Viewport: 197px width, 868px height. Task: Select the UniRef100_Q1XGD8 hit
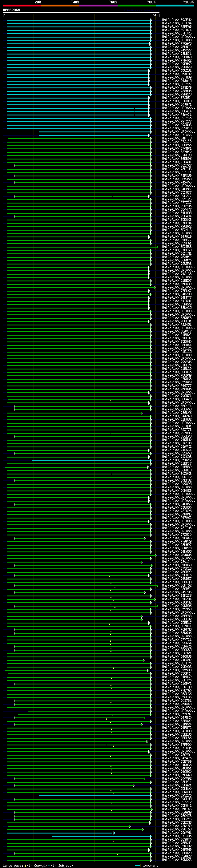(x=176, y=457)
